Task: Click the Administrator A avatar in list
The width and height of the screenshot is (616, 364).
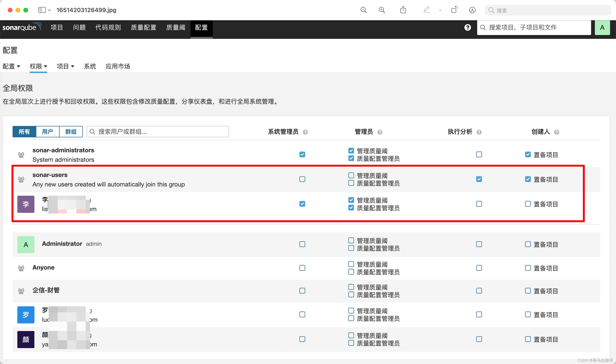Action: (26, 245)
